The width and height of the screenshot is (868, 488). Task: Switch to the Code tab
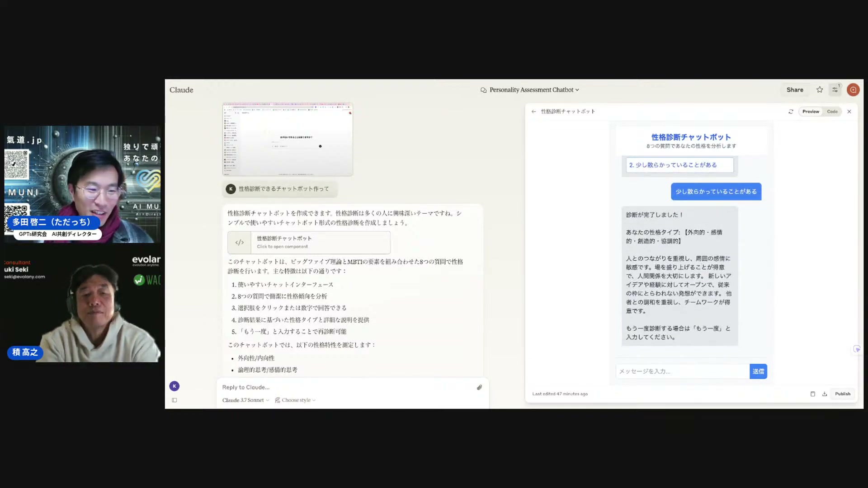[832, 112]
